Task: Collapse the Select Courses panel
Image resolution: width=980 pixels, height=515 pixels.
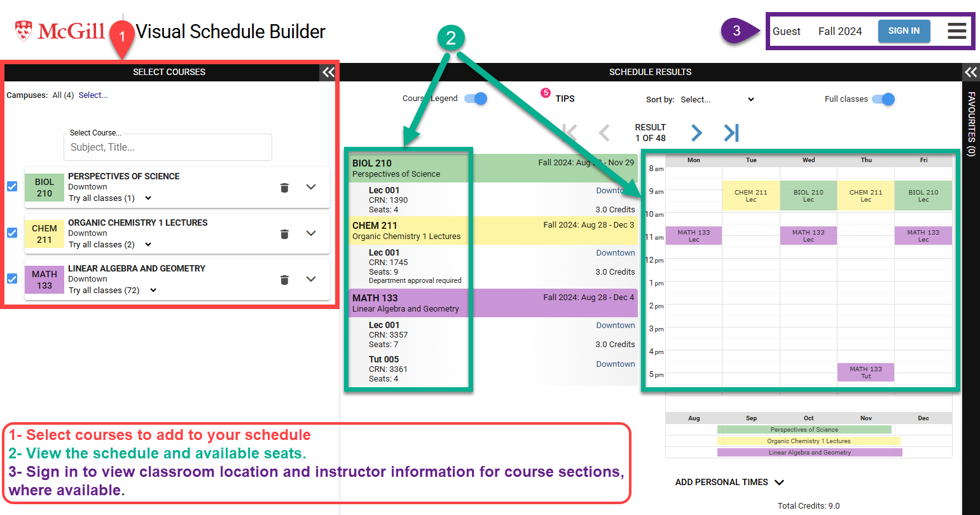Action: pos(328,72)
